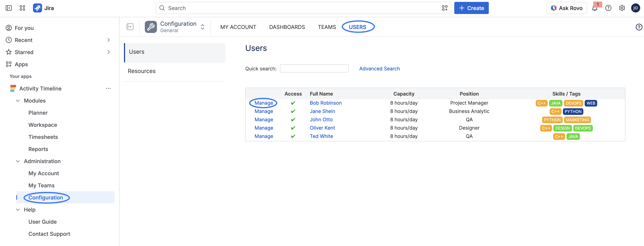Click the help question mark in top bar
Viewport: 644px width, 246px height.
(608, 8)
